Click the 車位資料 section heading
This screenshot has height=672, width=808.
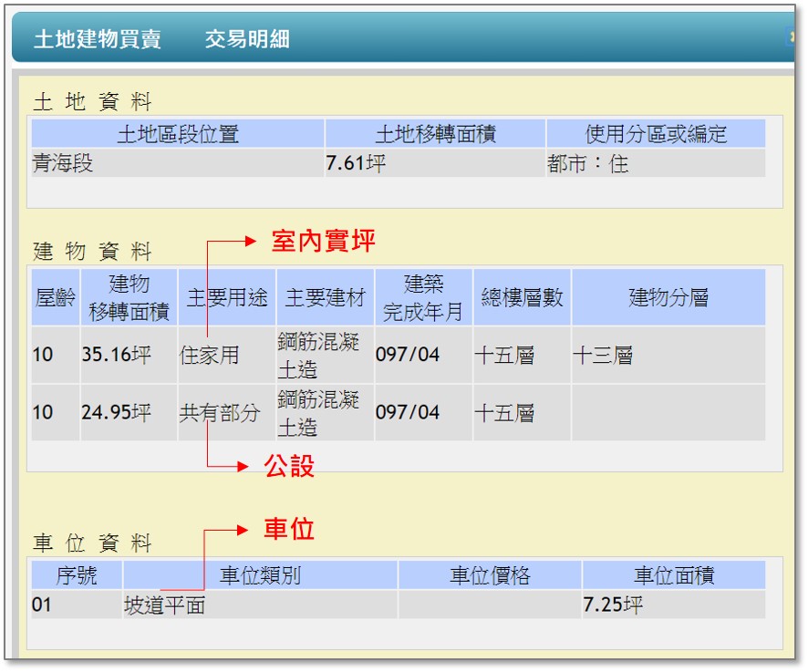92,543
